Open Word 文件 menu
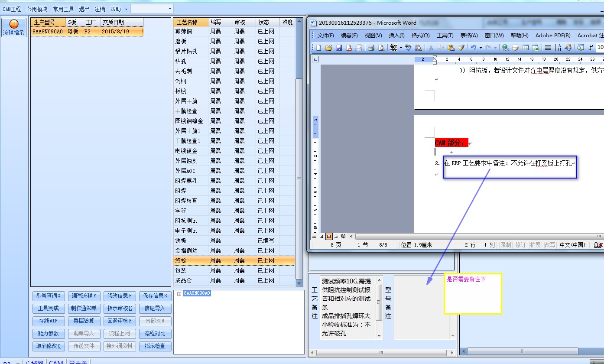The width and height of the screenshot is (604, 364). [325, 36]
